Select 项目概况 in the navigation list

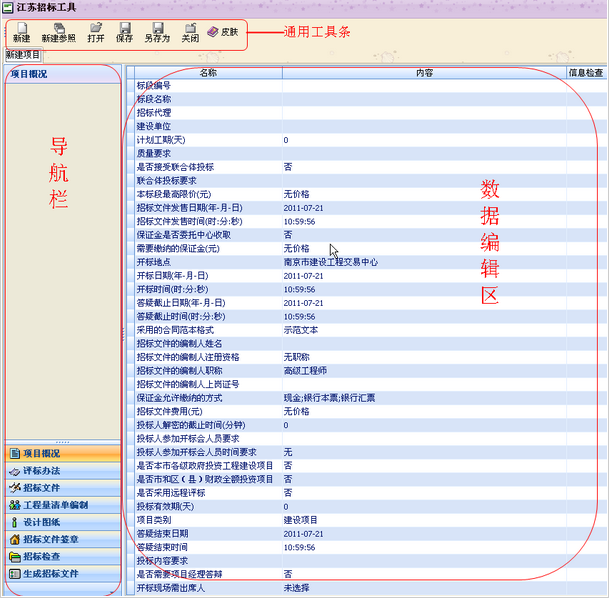point(63,454)
